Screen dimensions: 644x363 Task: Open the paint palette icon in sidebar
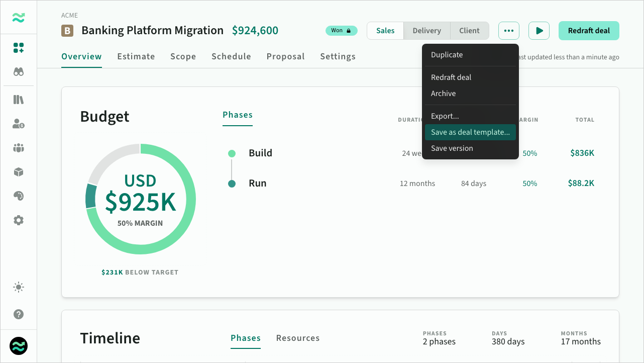[19, 196]
